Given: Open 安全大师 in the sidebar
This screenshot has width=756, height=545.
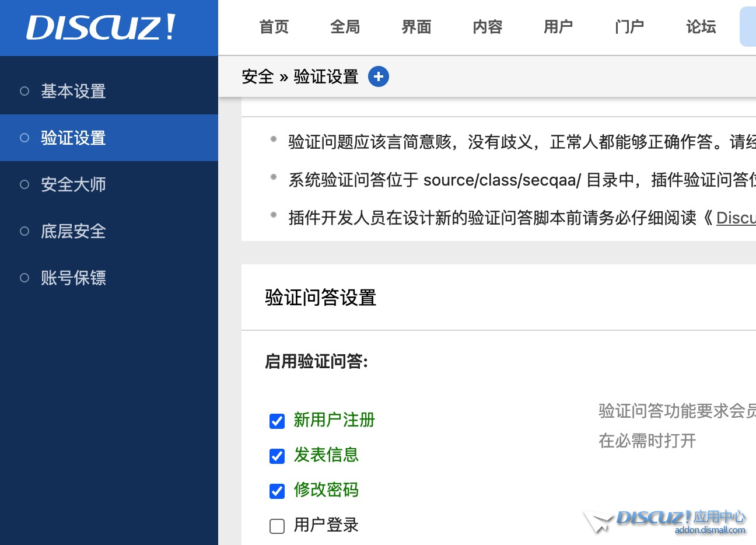Looking at the screenshot, I should coord(73,184).
